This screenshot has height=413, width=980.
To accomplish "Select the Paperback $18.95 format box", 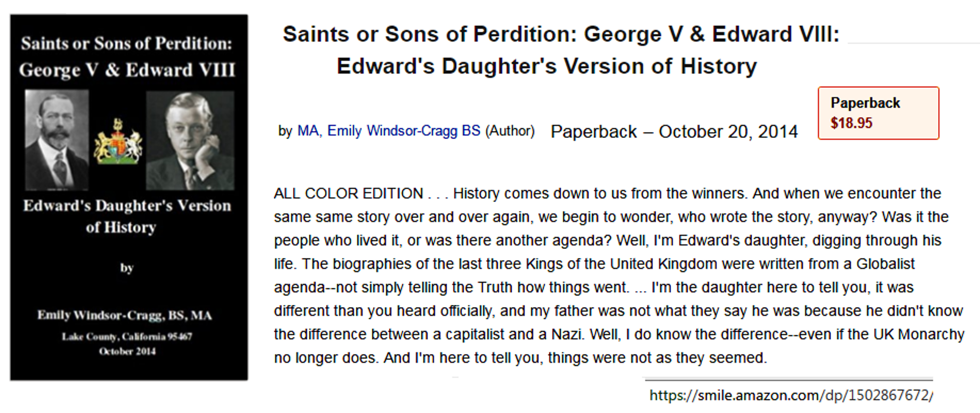I will point(878,113).
